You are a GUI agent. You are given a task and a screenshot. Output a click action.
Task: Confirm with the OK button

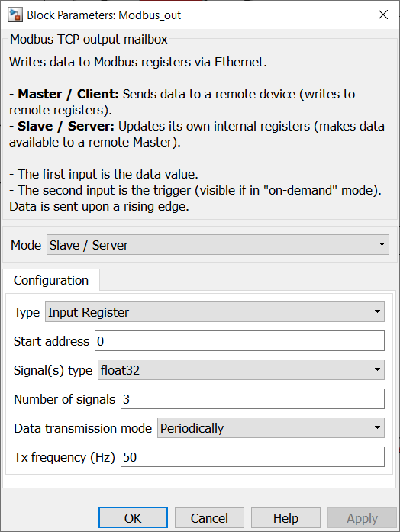pyautogui.click(x=133, y=518)
